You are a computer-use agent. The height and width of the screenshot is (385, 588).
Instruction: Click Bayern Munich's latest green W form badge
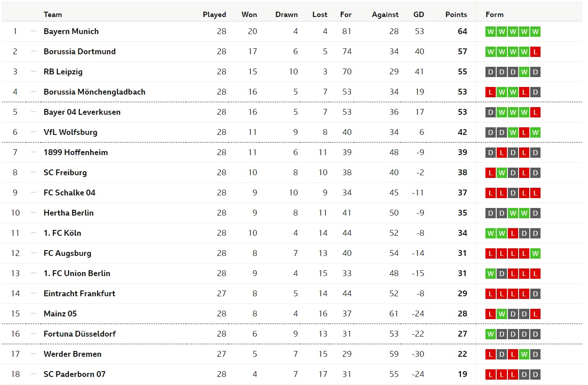point(535,31)
